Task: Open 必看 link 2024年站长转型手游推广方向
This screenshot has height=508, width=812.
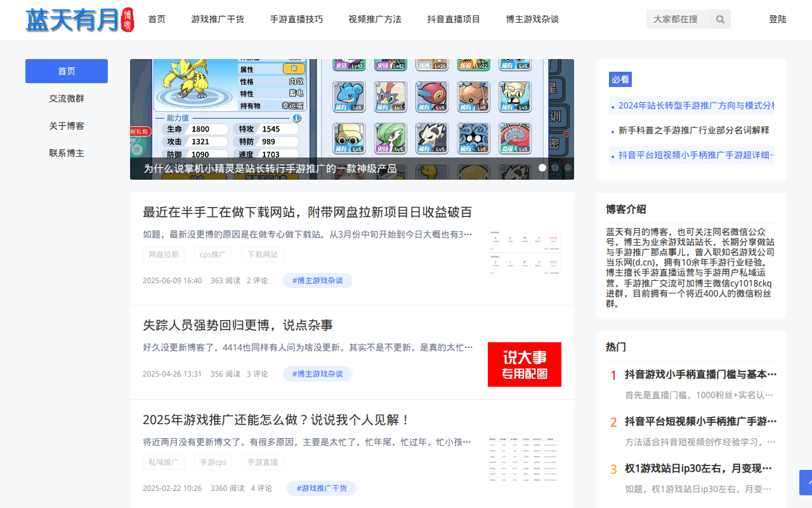Action: 696,105
